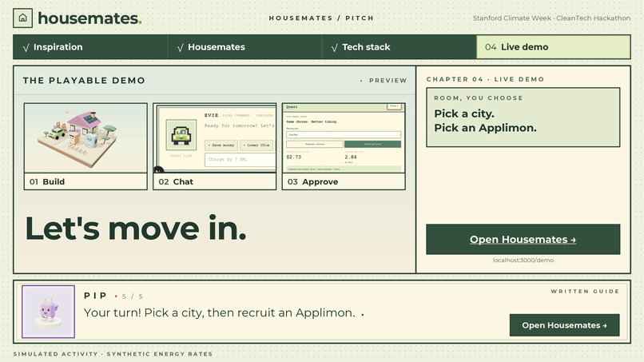Screen dimensions: 644x362
Task: Click the CHAPTER 04 · LIVE DEMO label
Action: point(485,79)
